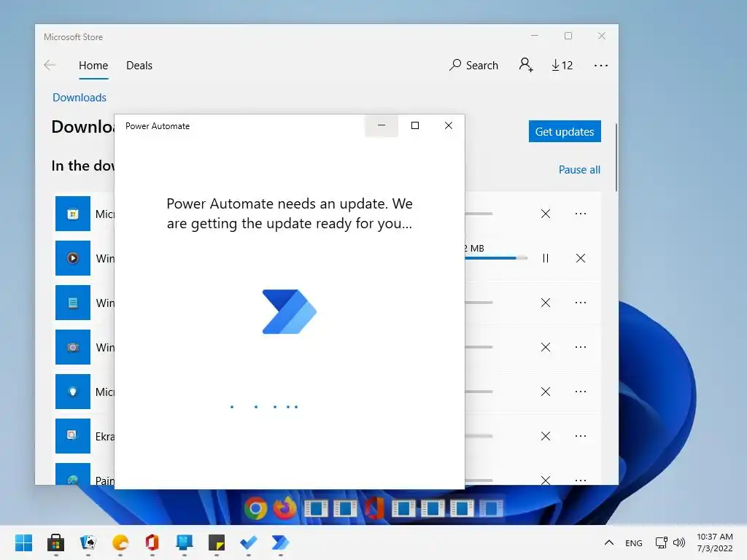Click the camera app tile icon

click(x=73, y=347)
